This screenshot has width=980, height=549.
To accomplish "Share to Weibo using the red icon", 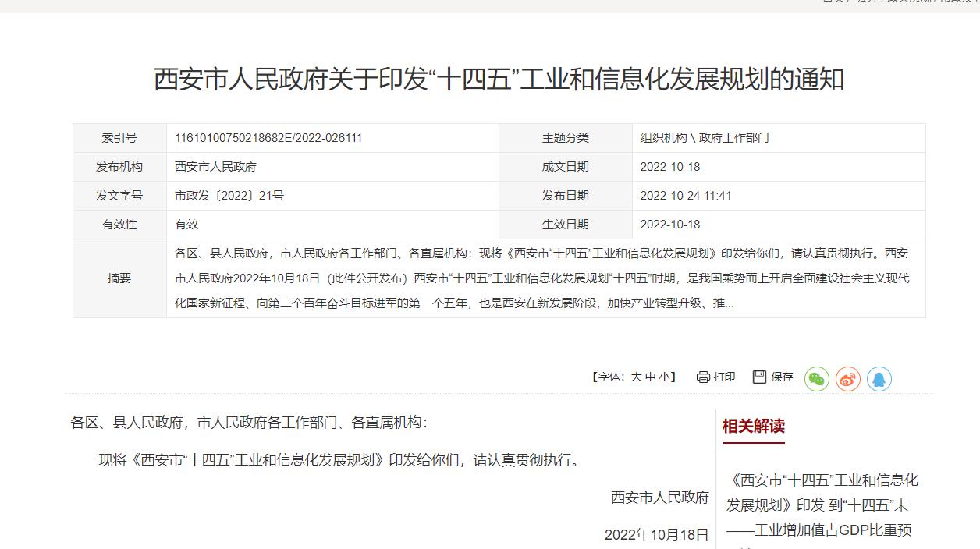I will 847,379.
